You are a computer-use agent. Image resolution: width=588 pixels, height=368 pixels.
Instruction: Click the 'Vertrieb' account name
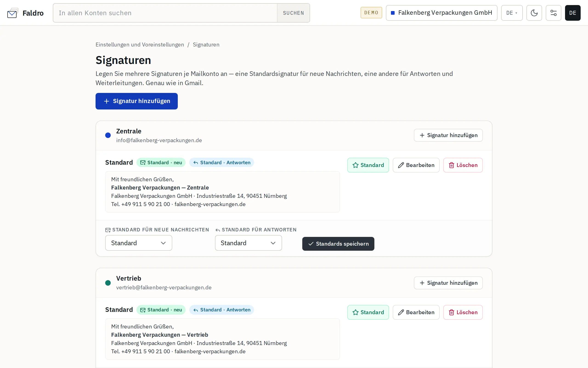pos(129,278)
